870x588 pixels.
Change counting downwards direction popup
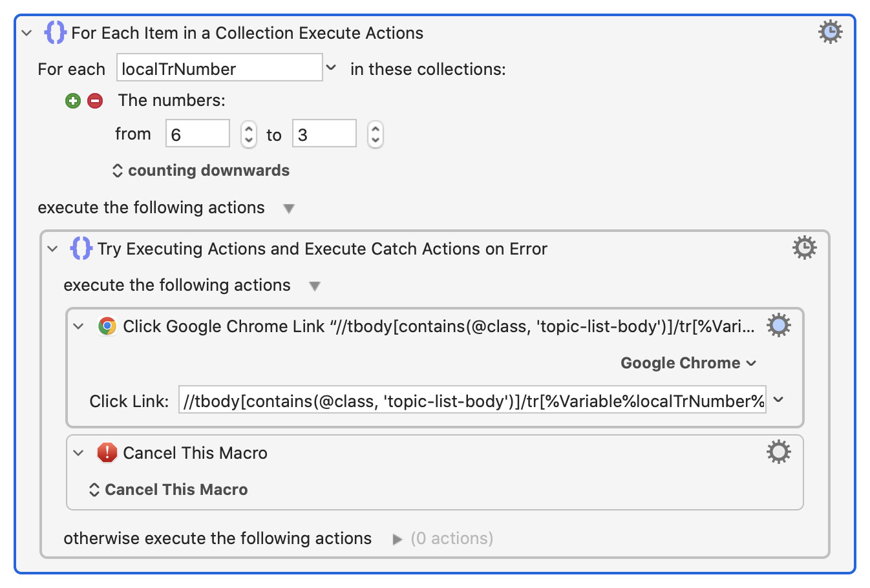coord(201,171)
